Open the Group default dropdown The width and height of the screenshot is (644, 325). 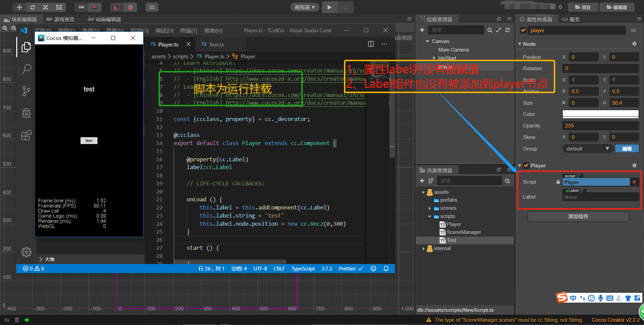587,149
